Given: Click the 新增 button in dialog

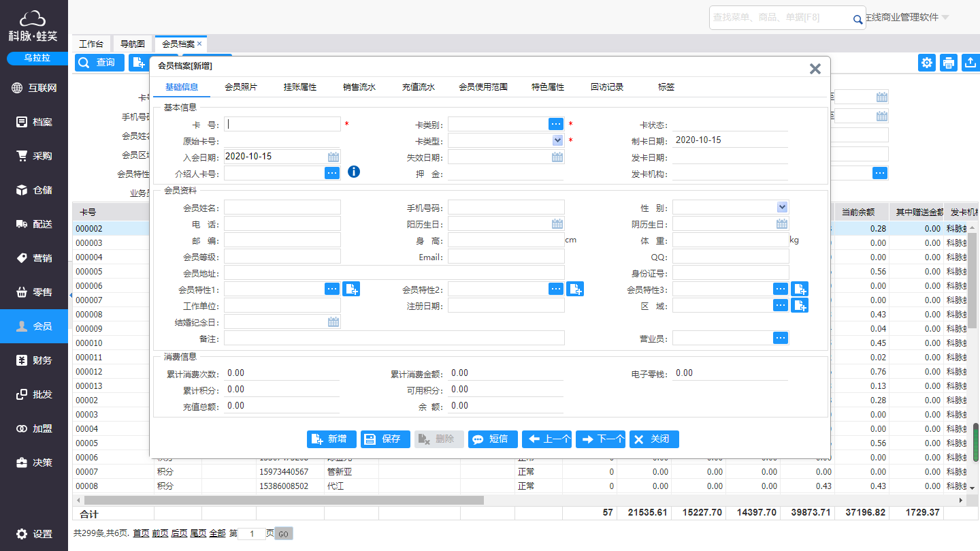Looking at the screenshot, I should 331,439.
